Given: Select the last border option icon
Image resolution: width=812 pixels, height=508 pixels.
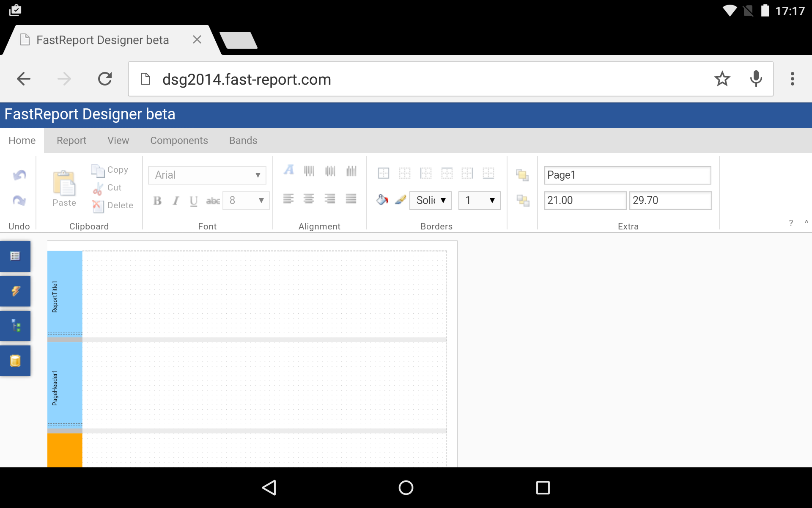Looking at the screenshot, I should tap(488, 173).
